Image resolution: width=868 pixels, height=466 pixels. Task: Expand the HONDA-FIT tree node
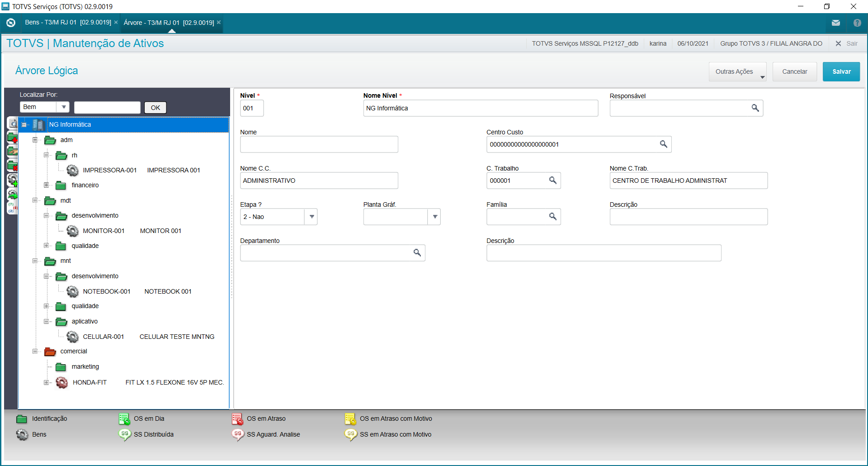click(46, 382)
